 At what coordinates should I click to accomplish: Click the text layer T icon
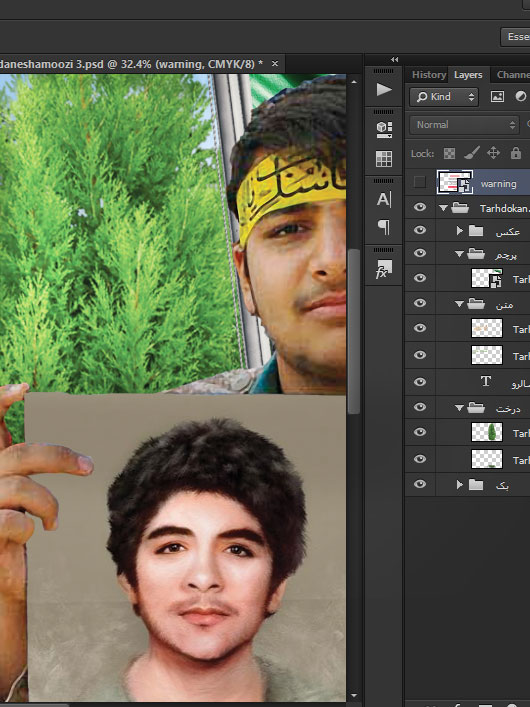[x=486, y=381]
